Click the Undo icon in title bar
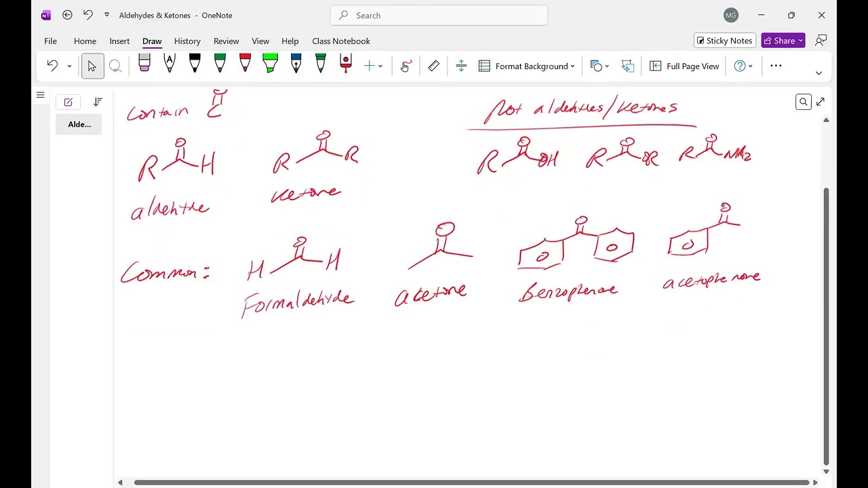 click(87, 15)
